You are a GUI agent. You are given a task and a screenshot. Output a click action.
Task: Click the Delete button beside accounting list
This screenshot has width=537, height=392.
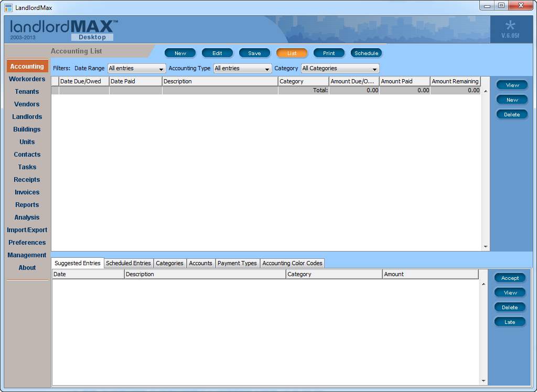[512, 114]
